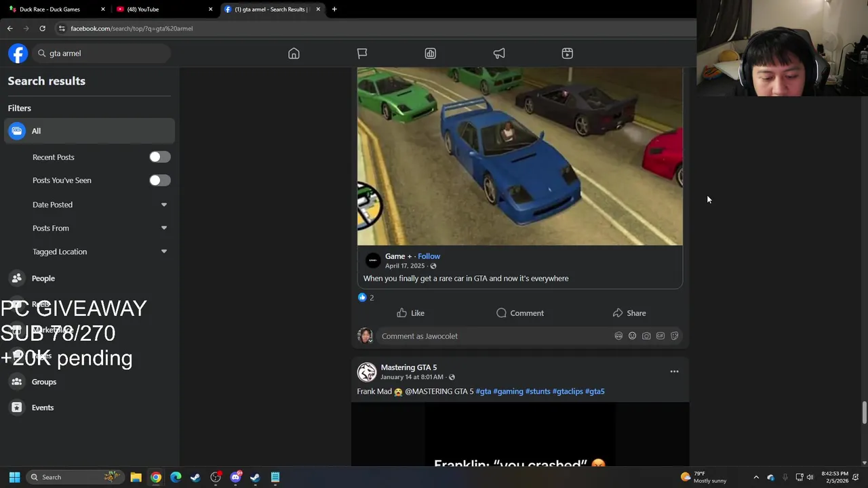
Task: Reload the page with browser refresh button
Action: coord(42,28)
